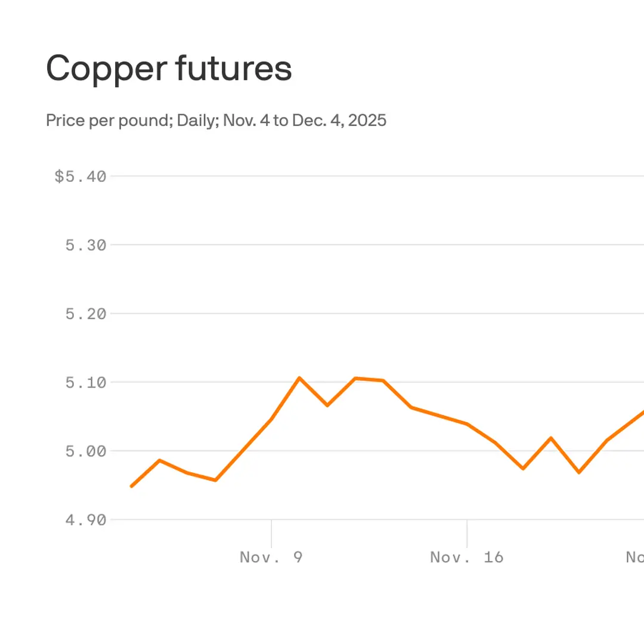The height and width of the screenshot is (644, 644).
Task: Click the leftmost starting point of the orange line
Action: coord(131,487)
